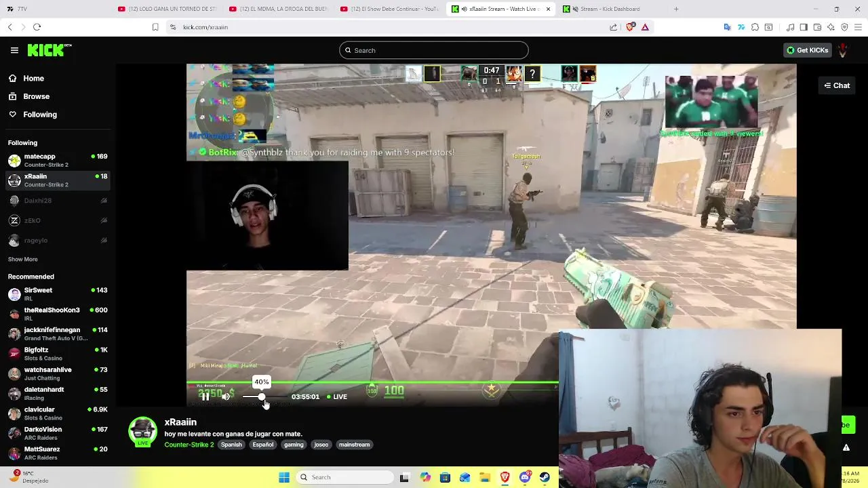
Task: Open clavicular recommended channel
Action: pos(58,413)
